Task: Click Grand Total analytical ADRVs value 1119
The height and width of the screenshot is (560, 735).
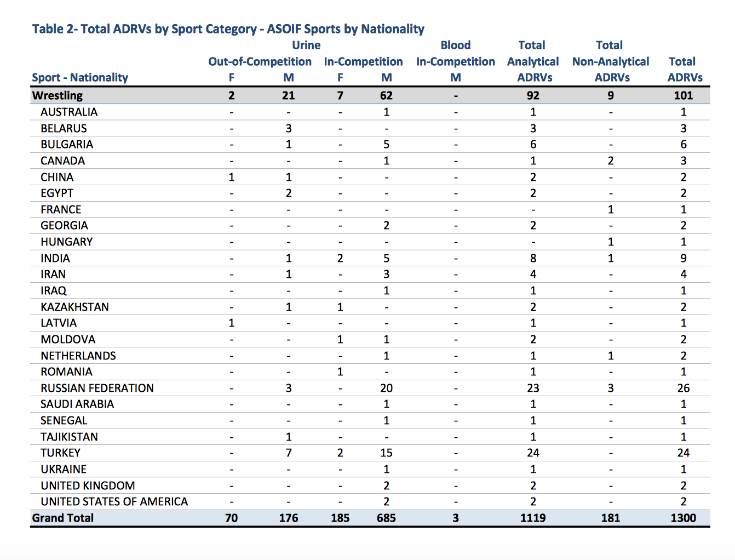Action: 532,518
